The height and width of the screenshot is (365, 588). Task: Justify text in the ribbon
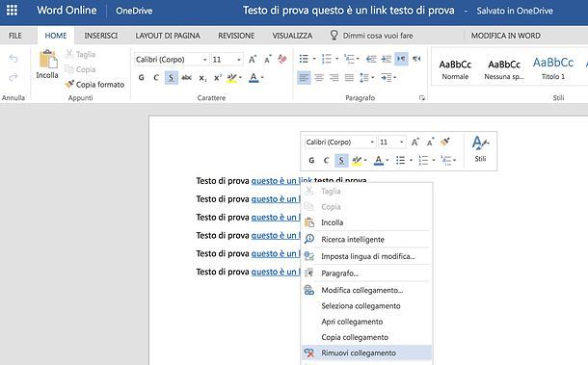[x=349, y=78]
